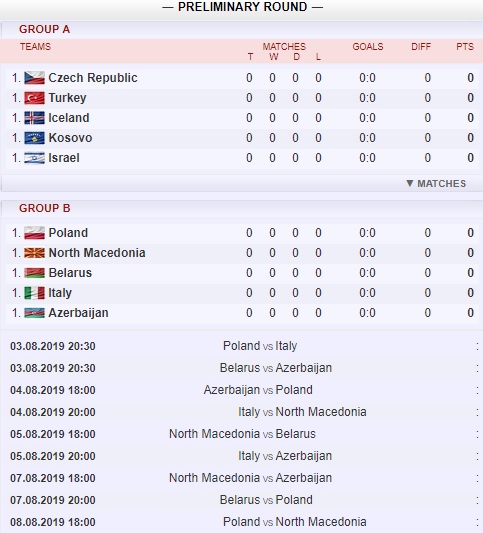Image resolution: width=483 pixels, height=533 pixels.
Task: Click the Turkey flag icon
Action: click(x=34, y=98)
